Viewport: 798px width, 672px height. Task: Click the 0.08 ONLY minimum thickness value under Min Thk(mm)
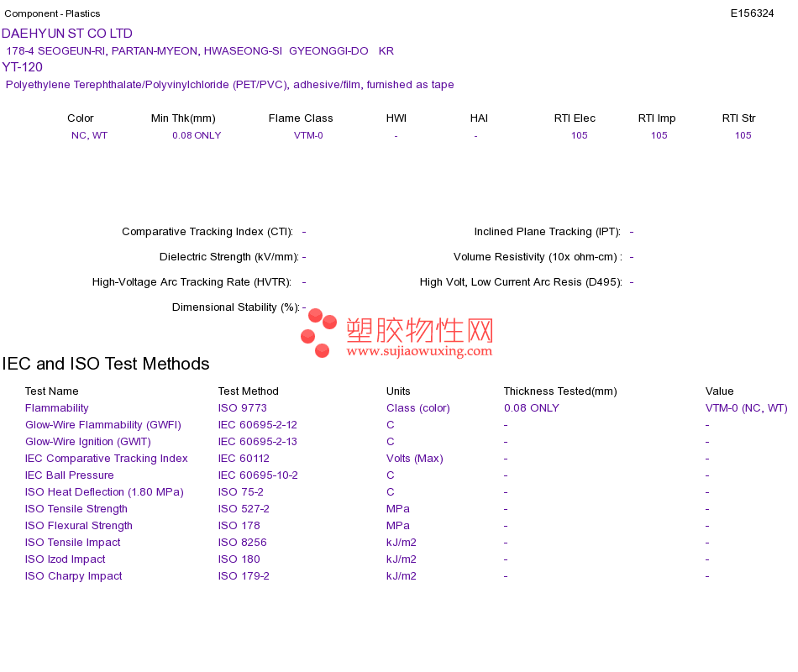click(x=197, y=135)
